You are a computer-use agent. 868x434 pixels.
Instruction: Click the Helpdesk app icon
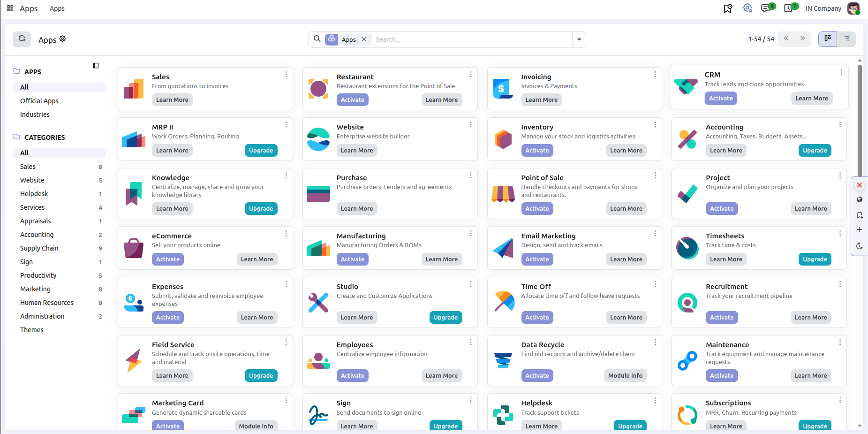503,415
